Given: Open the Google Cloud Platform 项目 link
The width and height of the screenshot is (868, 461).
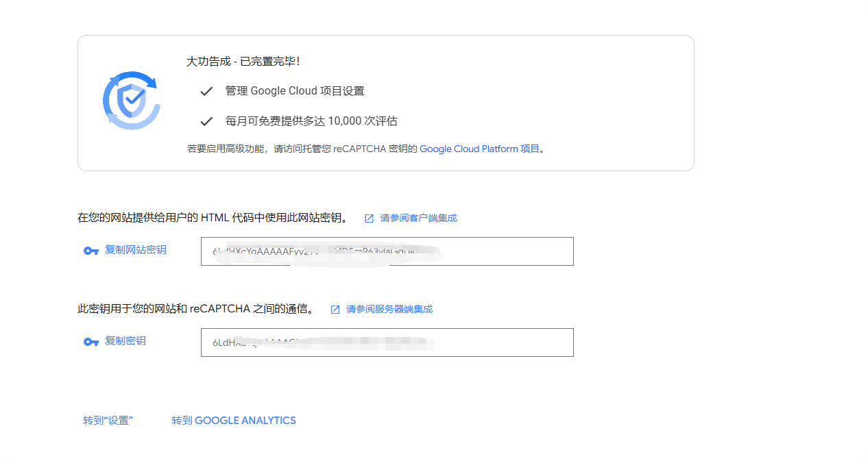Looking at the screenshot, I should tap(479, 149).
